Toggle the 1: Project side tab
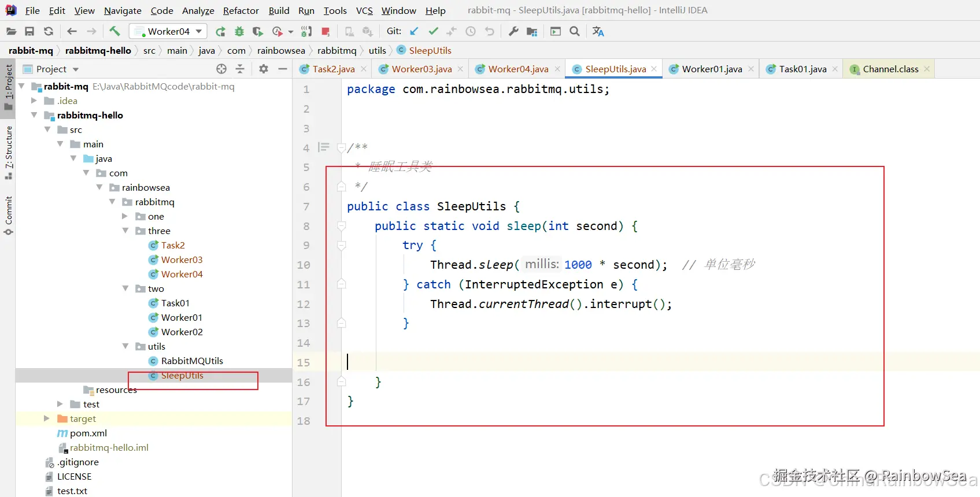 tap(8, 87)
